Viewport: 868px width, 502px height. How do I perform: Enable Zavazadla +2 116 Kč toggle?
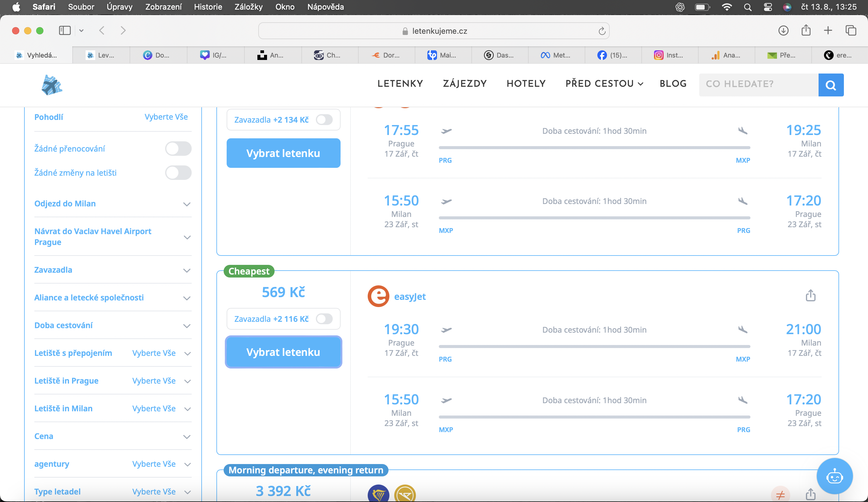(x=324, y=319)
